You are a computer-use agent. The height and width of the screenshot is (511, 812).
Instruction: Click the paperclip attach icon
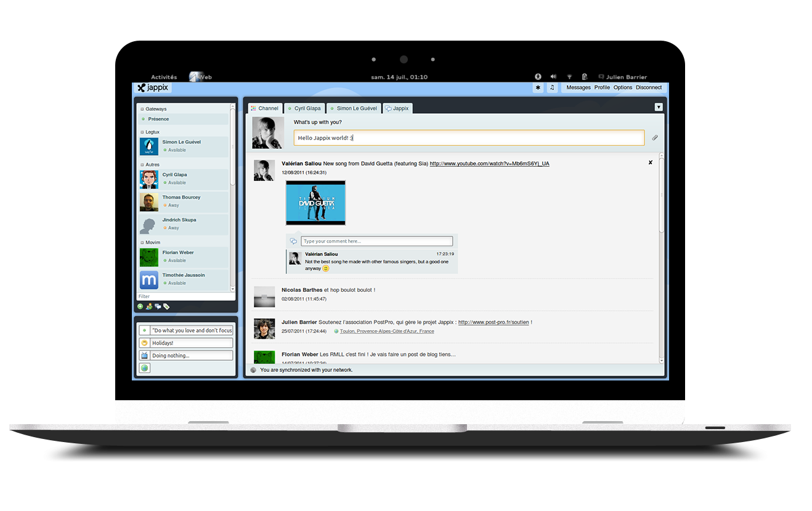tap(654, 138)
